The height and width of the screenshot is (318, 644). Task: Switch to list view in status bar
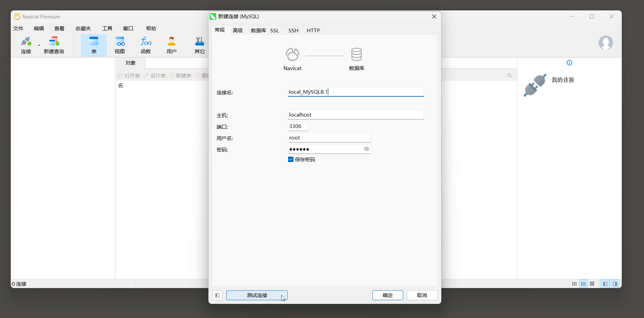point(584,284)
